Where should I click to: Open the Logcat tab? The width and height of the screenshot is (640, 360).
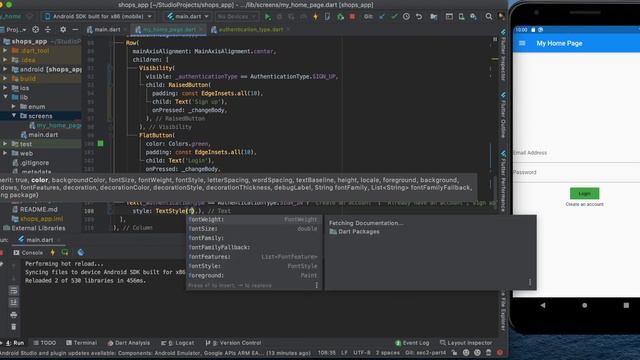(178, 343)
